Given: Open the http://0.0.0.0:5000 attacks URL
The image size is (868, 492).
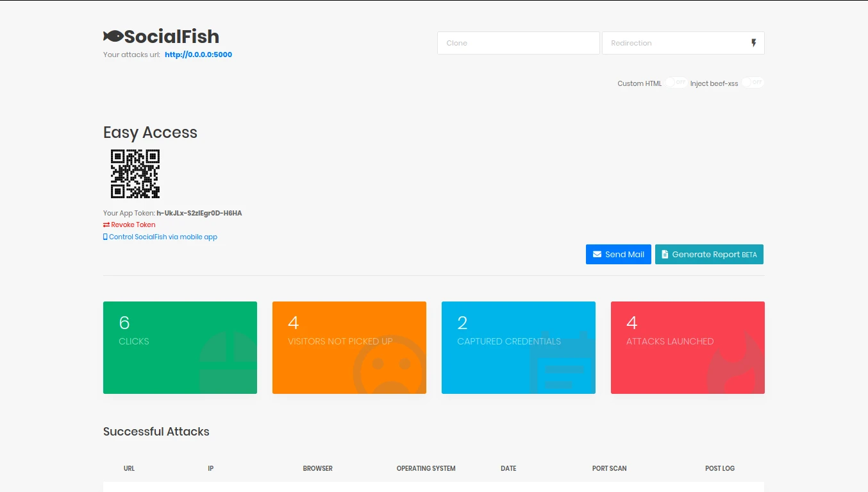Looking at the screenshot, I should point(198,55).
